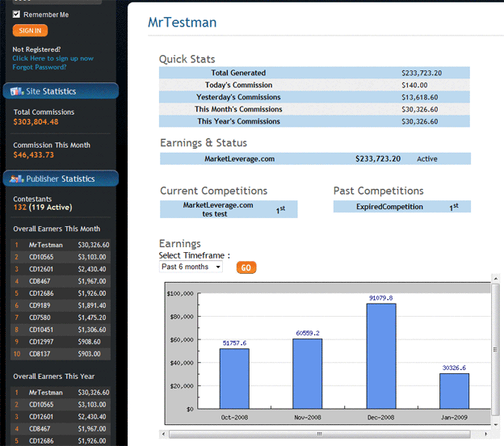
Task: Click the vertical scrollbar thumb beside chart
Action: point(495,350)
